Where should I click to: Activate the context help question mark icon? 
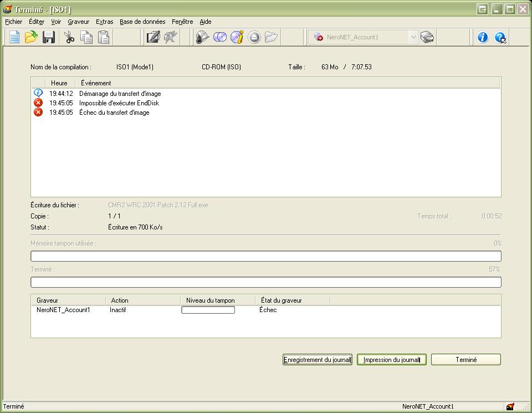coord(500,37)
